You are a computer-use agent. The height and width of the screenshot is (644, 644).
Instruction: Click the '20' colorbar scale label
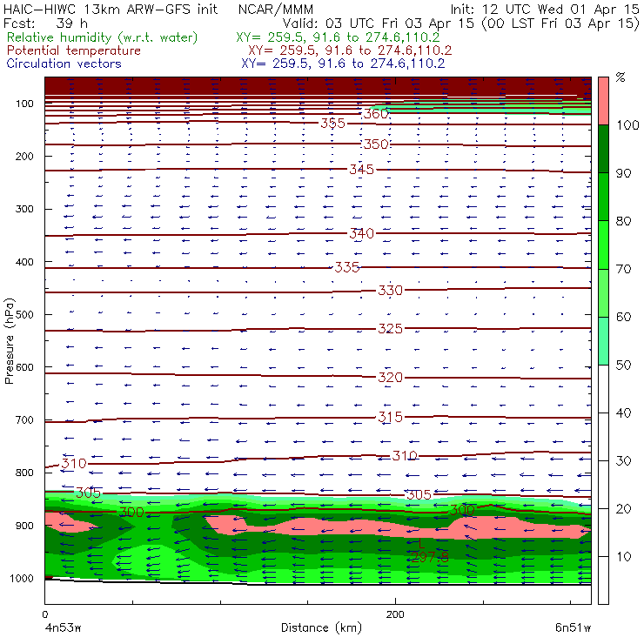click(623, 509)
